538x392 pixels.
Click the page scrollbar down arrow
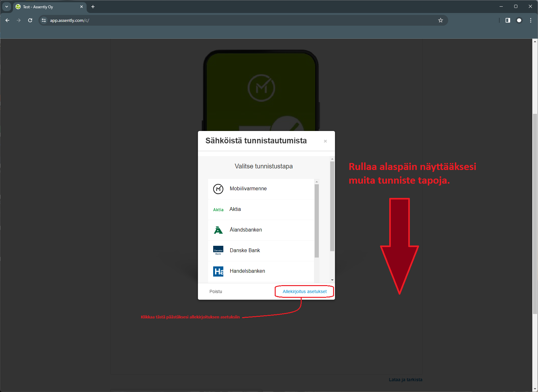pos(535,389)
